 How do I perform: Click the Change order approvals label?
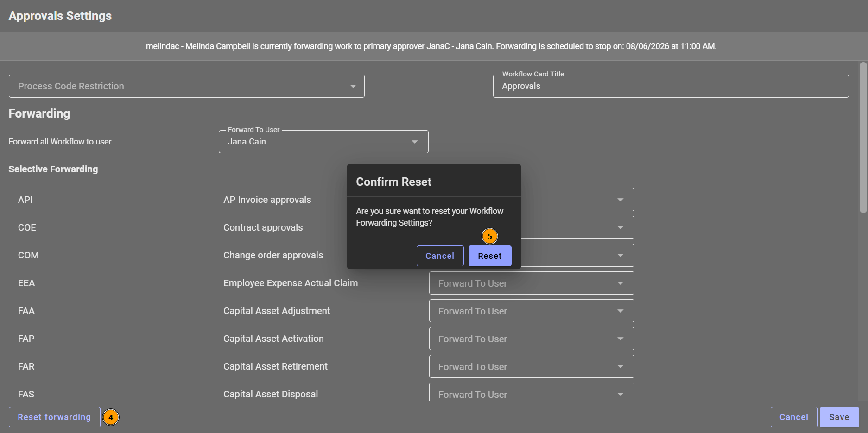273,255
